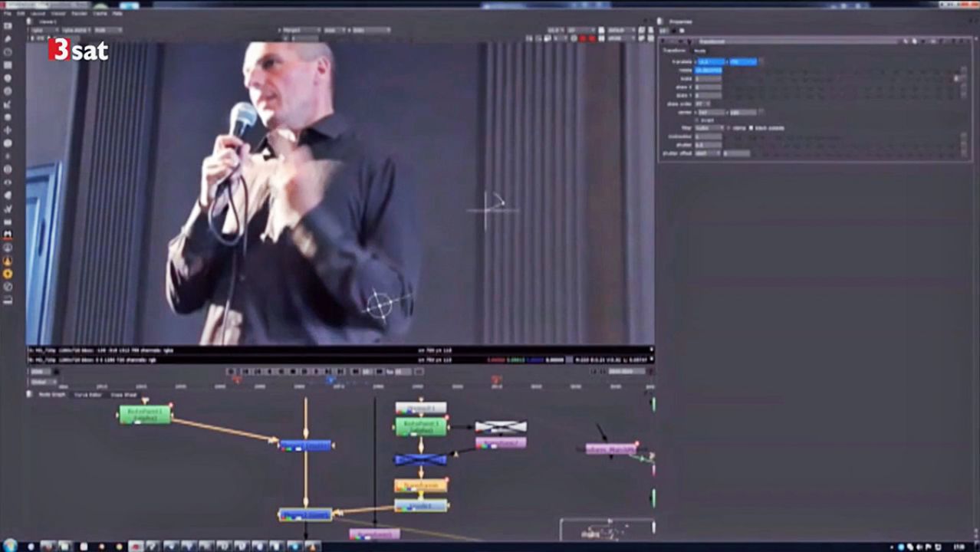Open the Node tab in Transform properties
This screenshot has height=552, width=980.
tap(700, 51)
